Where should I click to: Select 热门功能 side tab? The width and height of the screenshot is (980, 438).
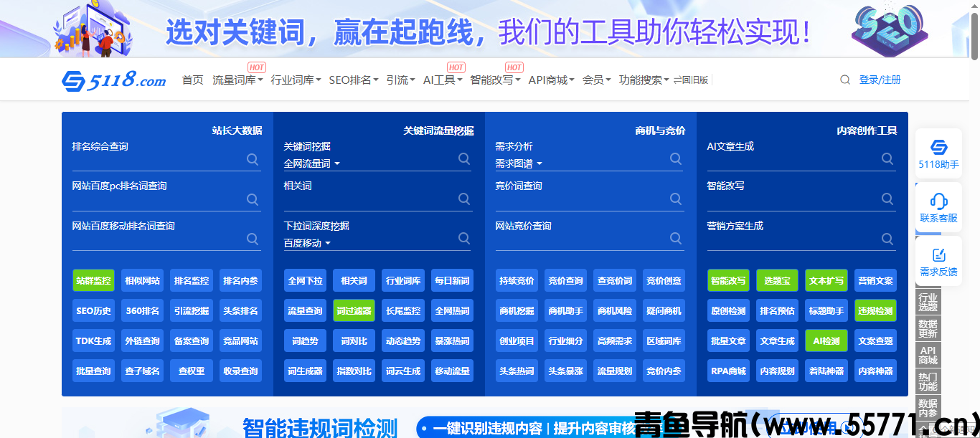point(928,381)
